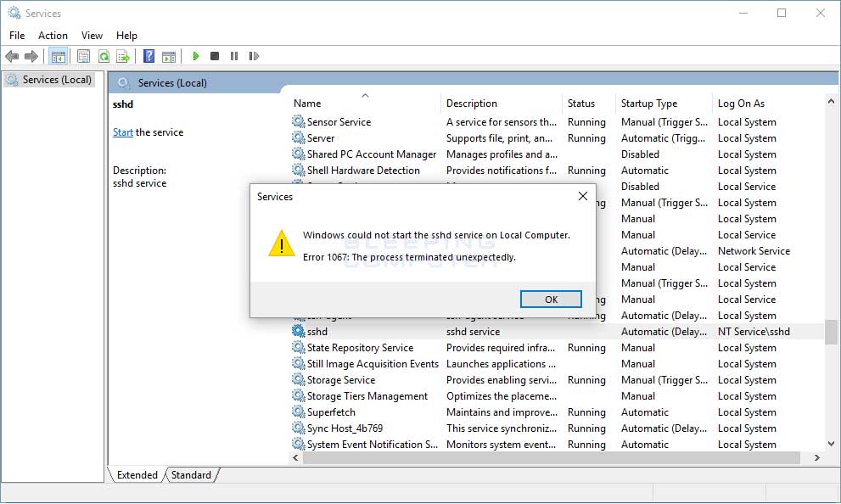
Task: Navigate back with the back arrow icon
Action: [12, 56]
